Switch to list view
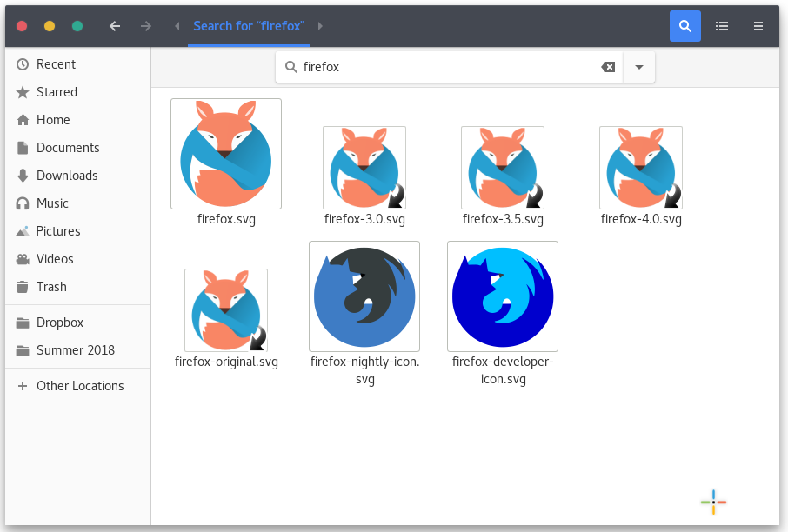This screenshot has height=532, width=788. [x=721, y=26]
